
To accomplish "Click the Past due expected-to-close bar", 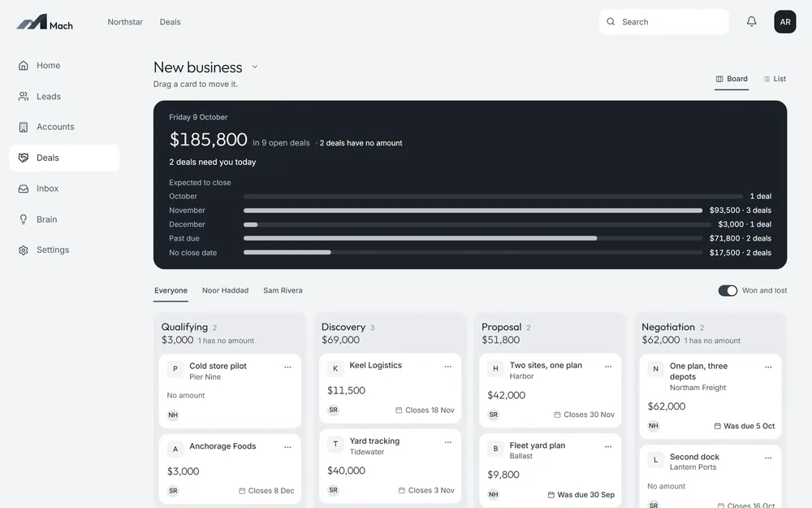I will tap(473, 238).
